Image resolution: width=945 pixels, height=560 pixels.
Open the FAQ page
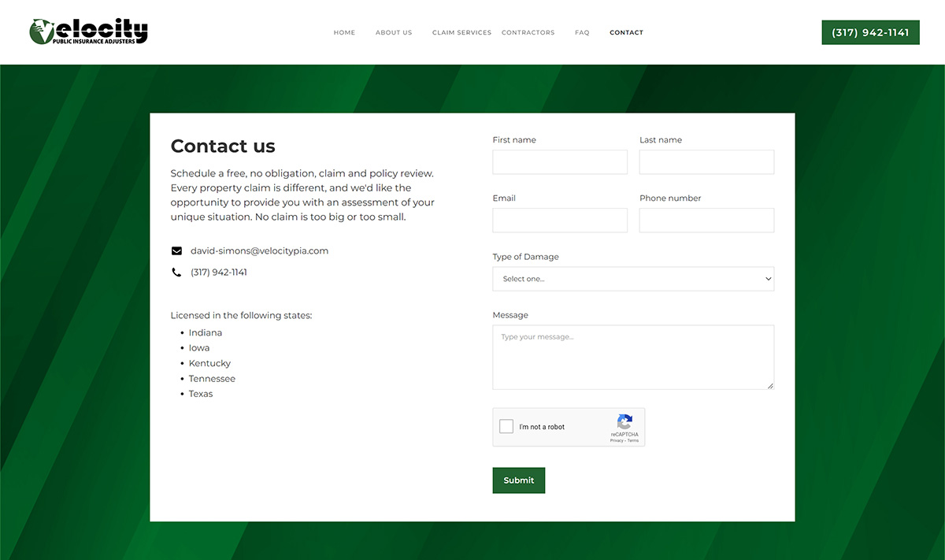[x=582, y=32]
